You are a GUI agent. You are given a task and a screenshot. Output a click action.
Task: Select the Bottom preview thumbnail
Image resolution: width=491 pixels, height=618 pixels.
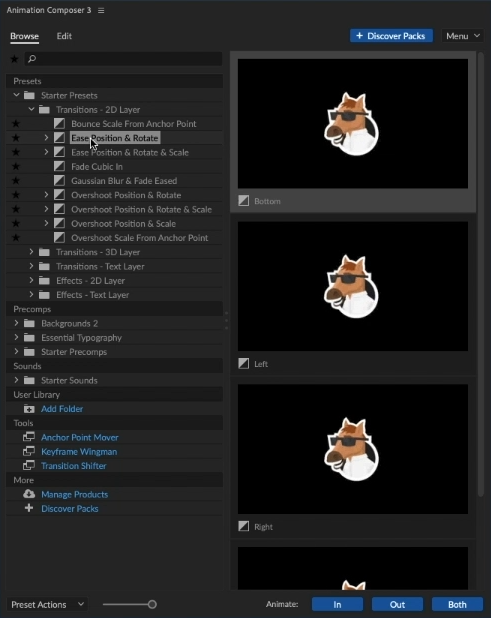point(353,124)
